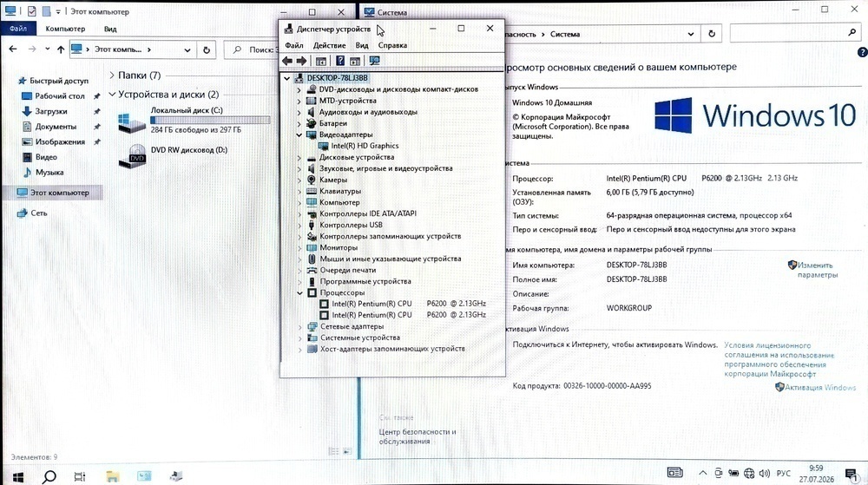Image resolution: width=868 pixels, height=485 pixels.
Task: Expand the Клавиатуры category
Action: [x=299, y=192]
